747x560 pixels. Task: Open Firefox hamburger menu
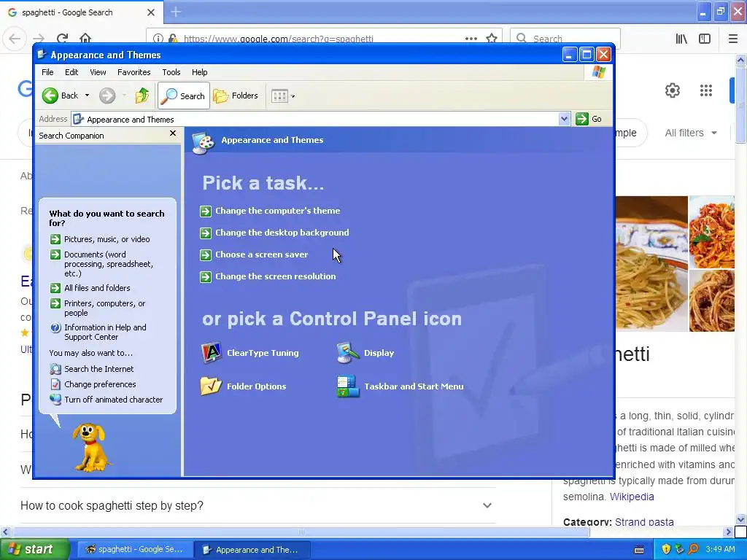733,39
